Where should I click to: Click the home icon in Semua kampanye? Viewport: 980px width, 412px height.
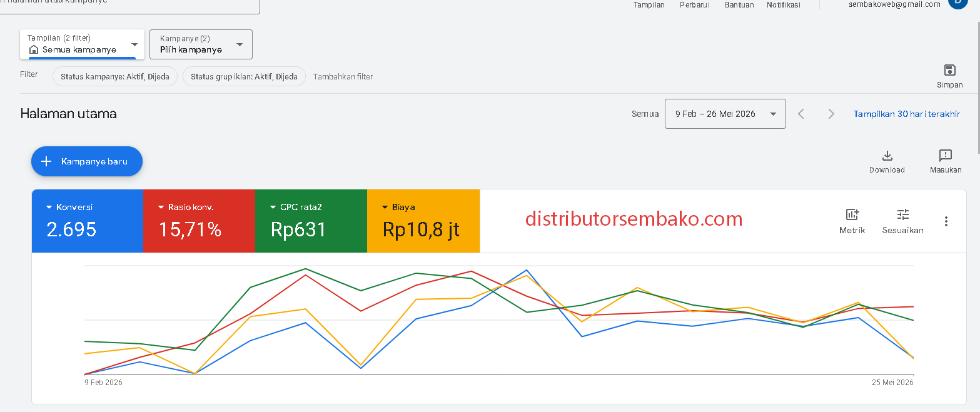[34, 49]
